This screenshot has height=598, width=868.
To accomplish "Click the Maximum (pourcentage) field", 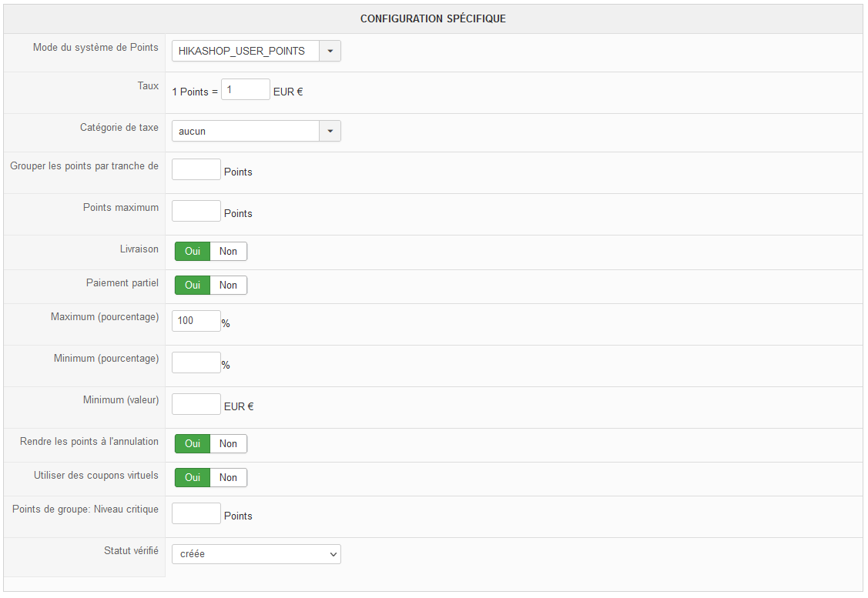I will (196, 321).
